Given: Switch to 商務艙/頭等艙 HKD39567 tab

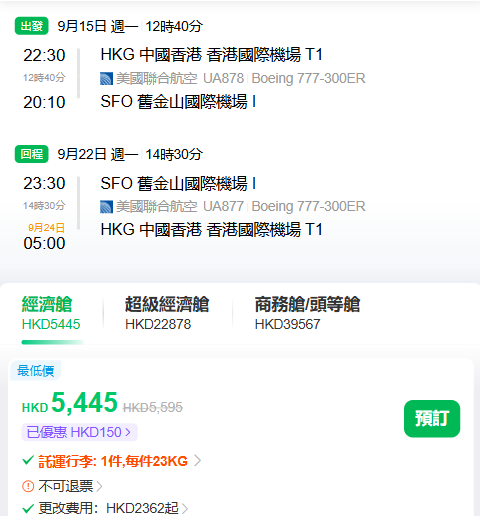Looking at the screenshot, I should click(x=307, y=313).
